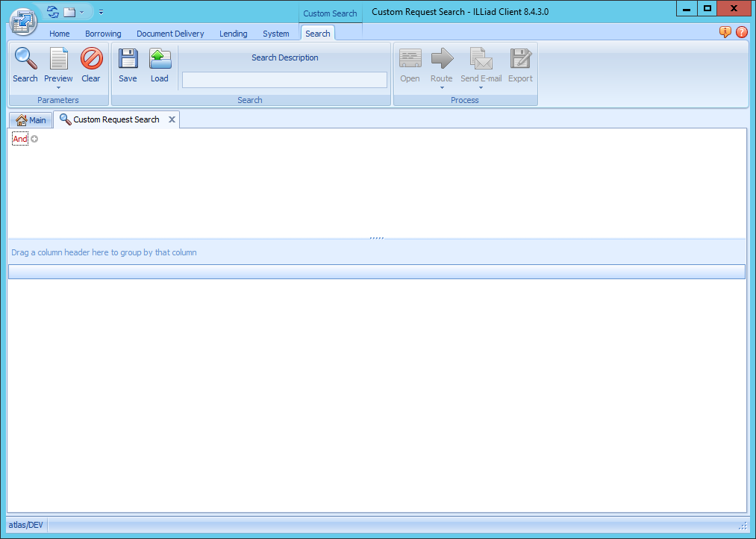Close the Custom Request Search tab
The image size is (756, 539).
click(172, 119)
